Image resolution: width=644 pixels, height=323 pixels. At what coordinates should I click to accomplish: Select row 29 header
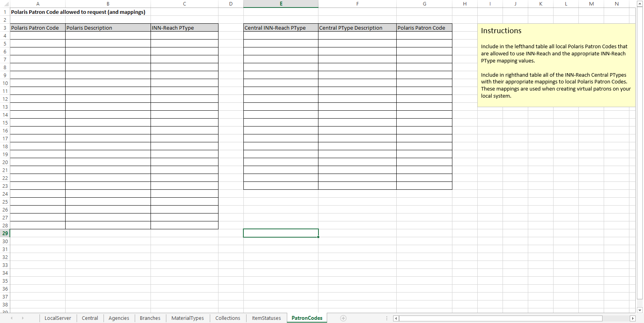[5, 233]
